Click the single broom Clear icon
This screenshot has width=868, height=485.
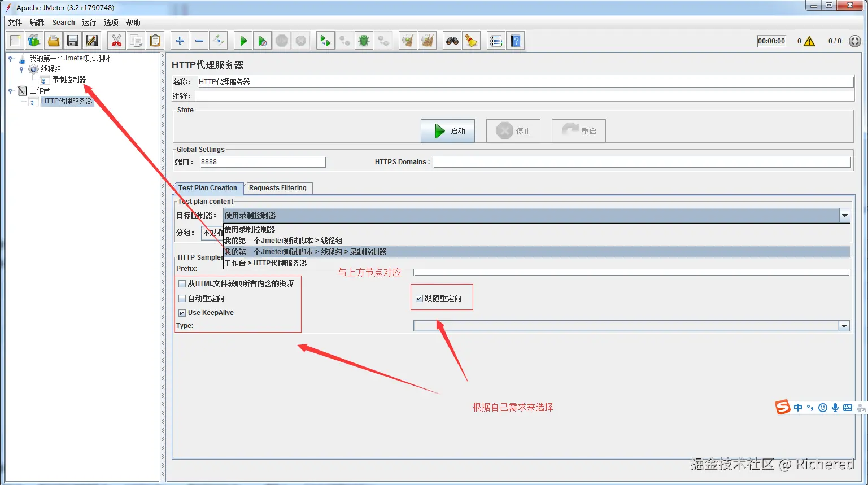[408, 41]
